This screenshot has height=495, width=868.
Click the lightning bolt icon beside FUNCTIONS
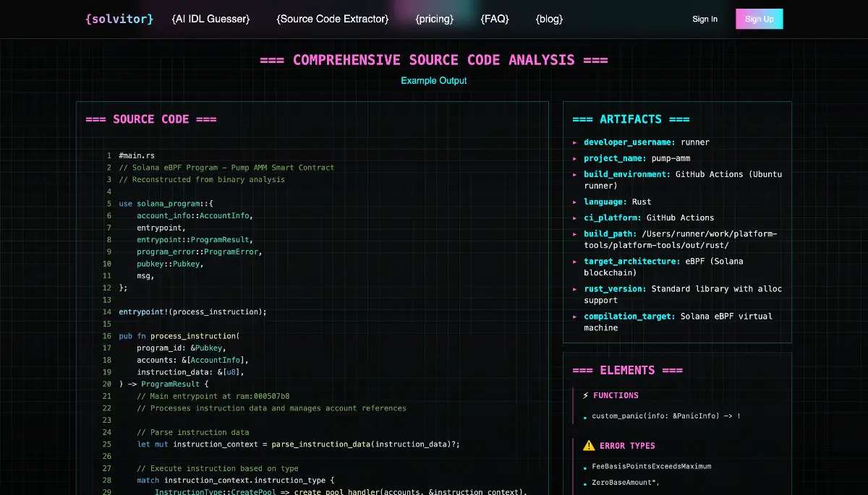pos(586,395)
